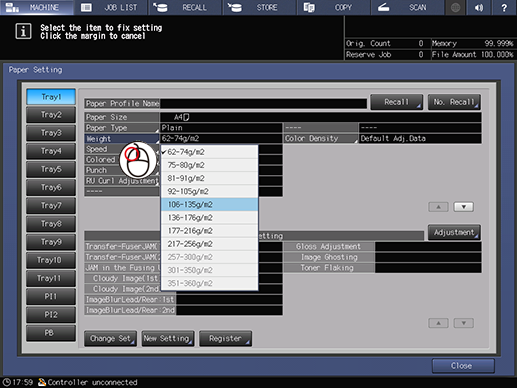Select Tray5 in the tray list
Viewport: 517px width, 388px height.
point(51,169)
